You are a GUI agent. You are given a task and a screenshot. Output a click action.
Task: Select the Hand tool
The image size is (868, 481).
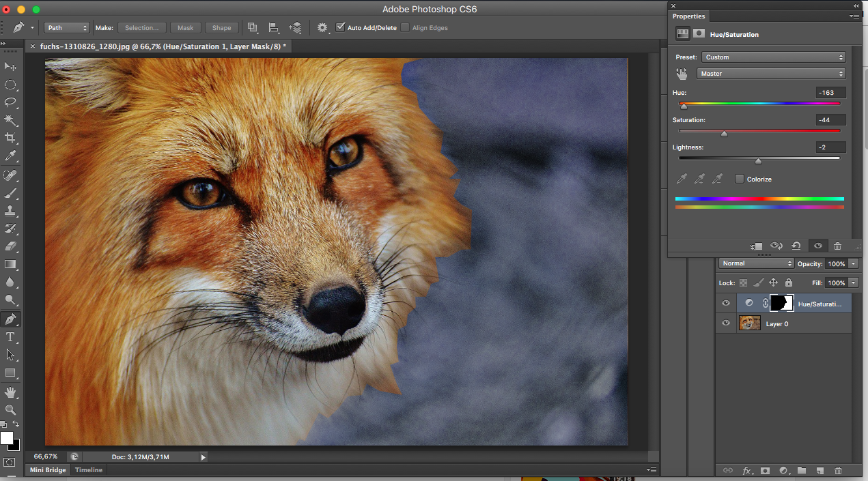coord(10,392)
